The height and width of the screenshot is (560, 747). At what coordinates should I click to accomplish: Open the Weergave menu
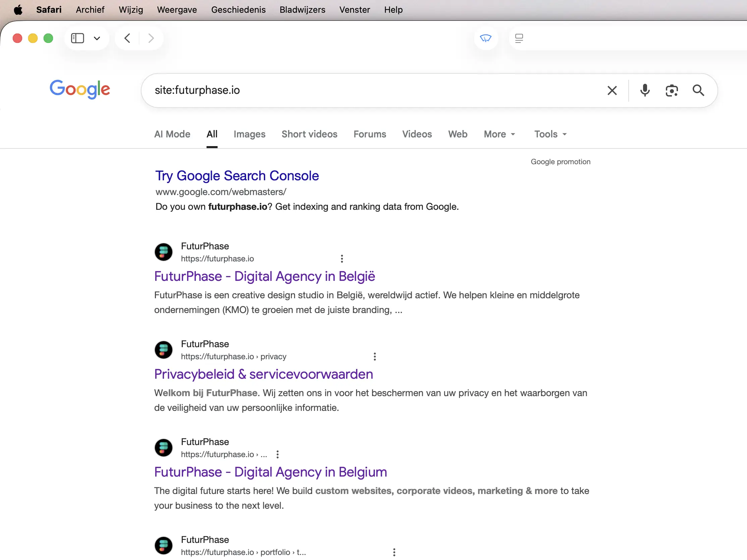pos(177,10)
